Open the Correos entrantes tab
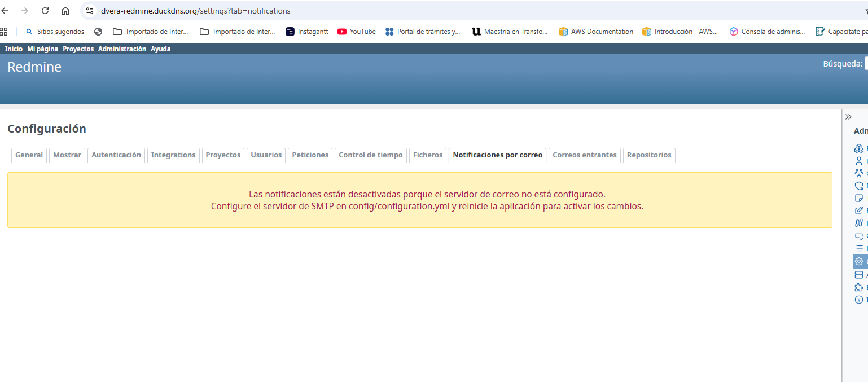 click(x=584, y=155)
